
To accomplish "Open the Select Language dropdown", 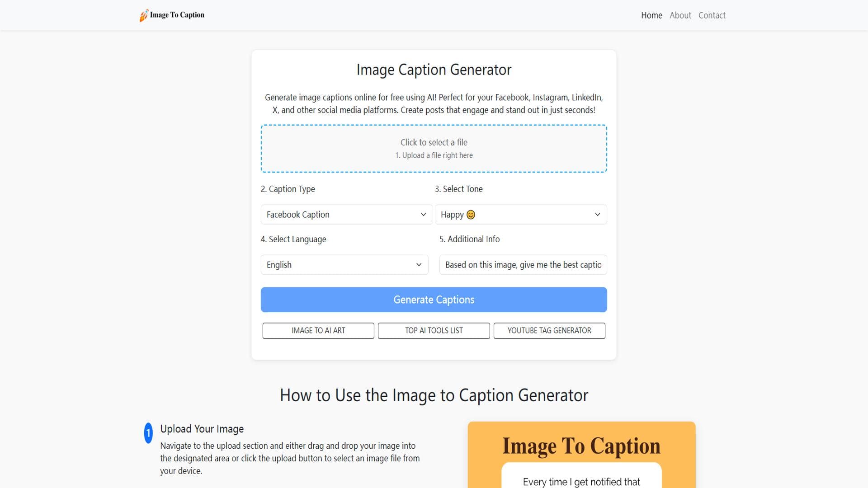I will [344, 265].
